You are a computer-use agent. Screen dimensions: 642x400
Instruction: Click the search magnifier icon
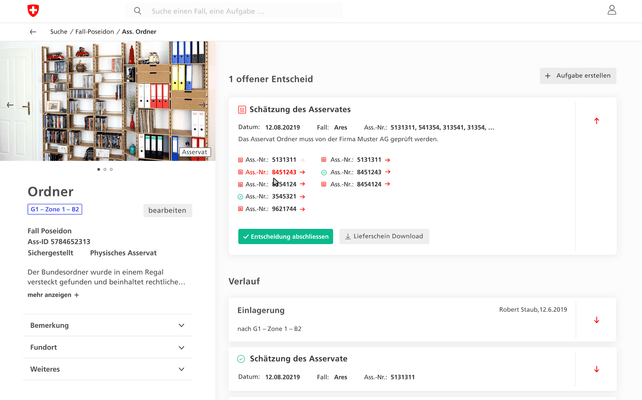tap(137, 11)
